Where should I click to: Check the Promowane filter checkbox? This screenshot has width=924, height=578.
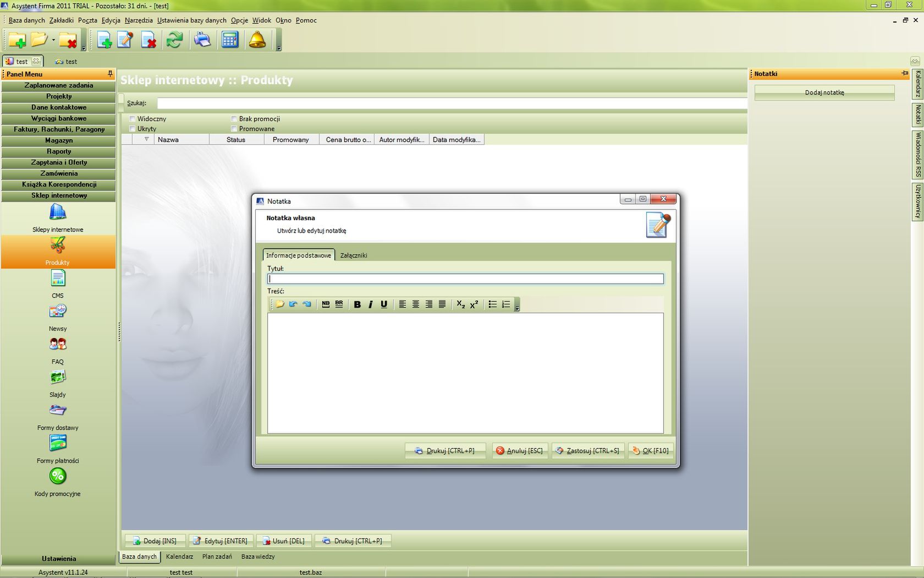(234, 128)
